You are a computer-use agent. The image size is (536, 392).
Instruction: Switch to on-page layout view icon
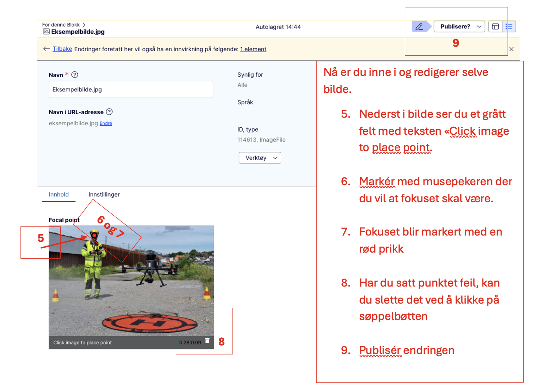(495, 26)
